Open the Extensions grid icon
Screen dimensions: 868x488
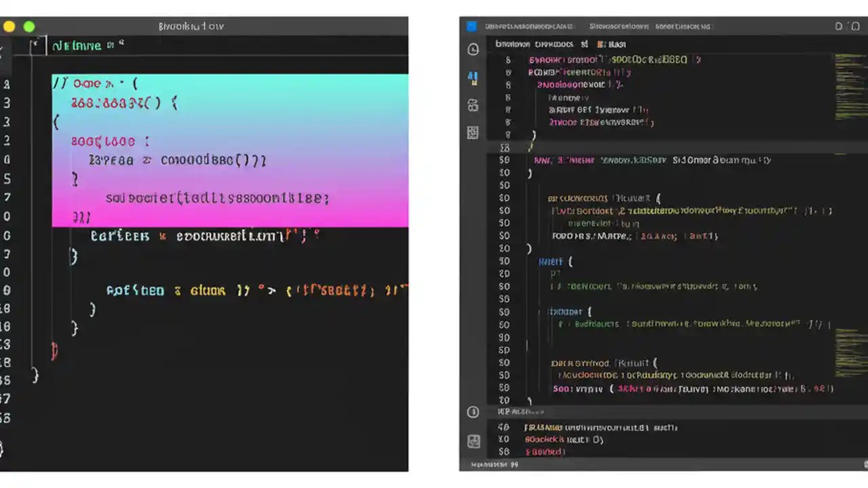pyautogui.click(x=473, y=133)
